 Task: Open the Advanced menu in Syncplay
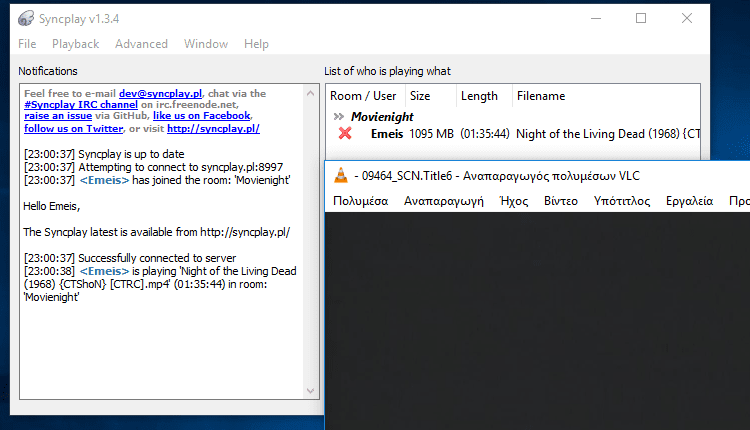coord(141,44)
